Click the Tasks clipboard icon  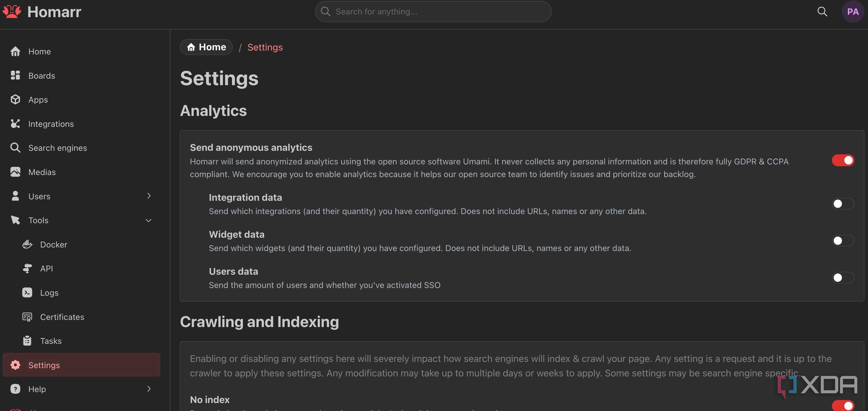pyautogui.click(x=27, y=341)
